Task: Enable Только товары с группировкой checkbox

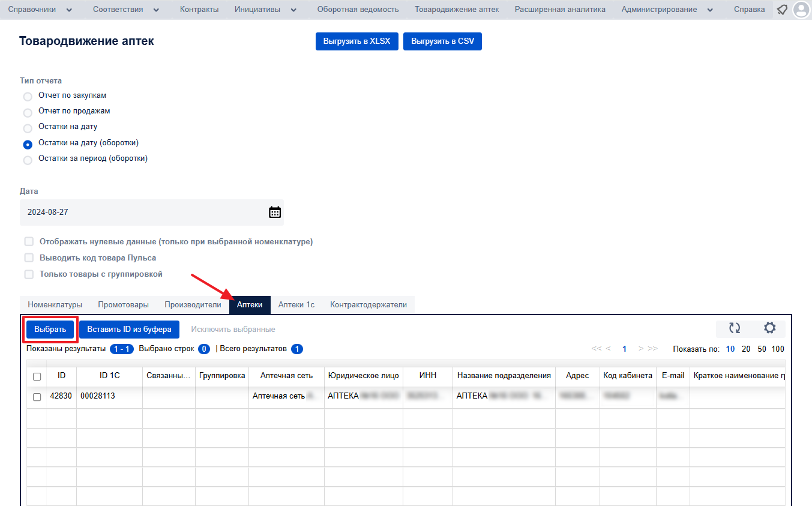Action: click(x=29, y=274)
